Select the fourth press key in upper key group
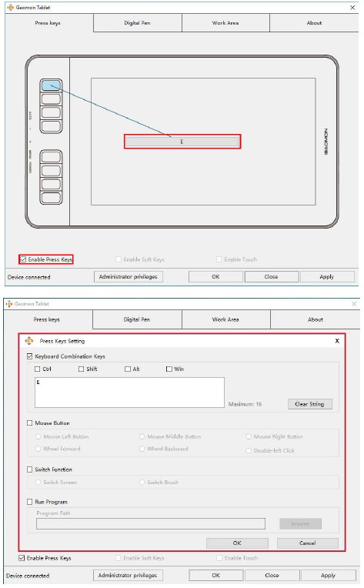Image resolution: width=364 pixels, height=588 pixels. point(51,126)
